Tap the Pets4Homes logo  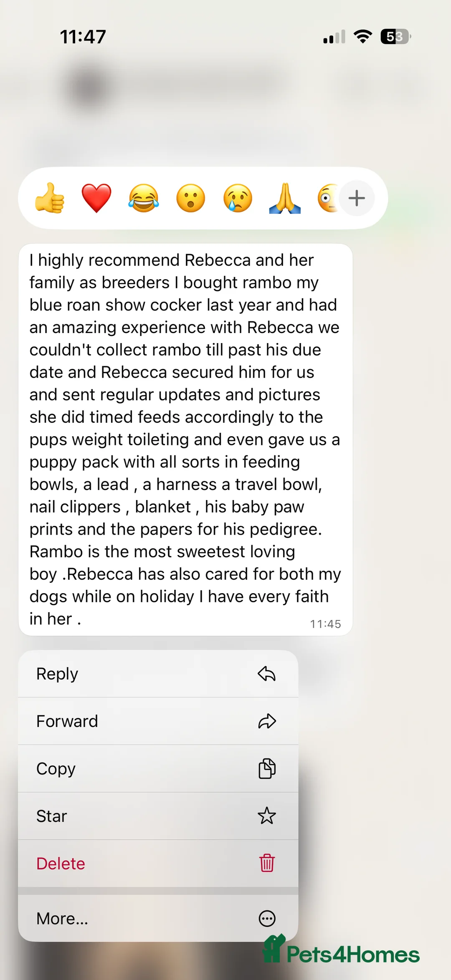(x=341, y=953)
